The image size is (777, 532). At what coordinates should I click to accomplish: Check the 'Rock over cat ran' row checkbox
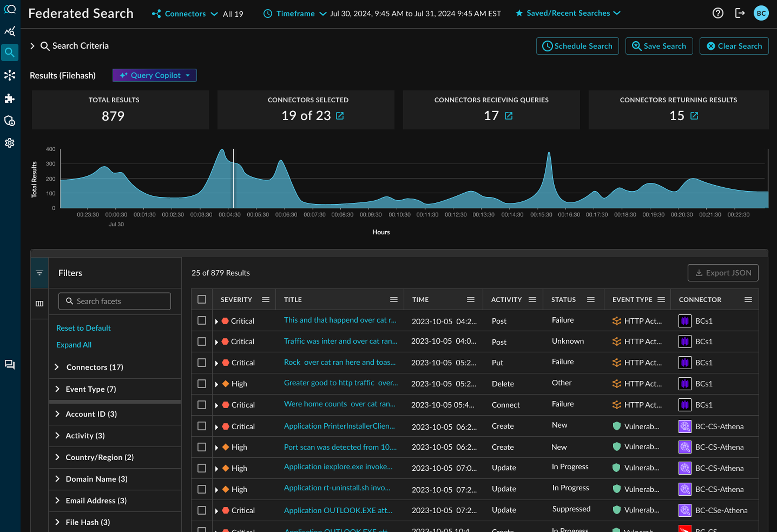pyautogui.click(x=202, y=362)
